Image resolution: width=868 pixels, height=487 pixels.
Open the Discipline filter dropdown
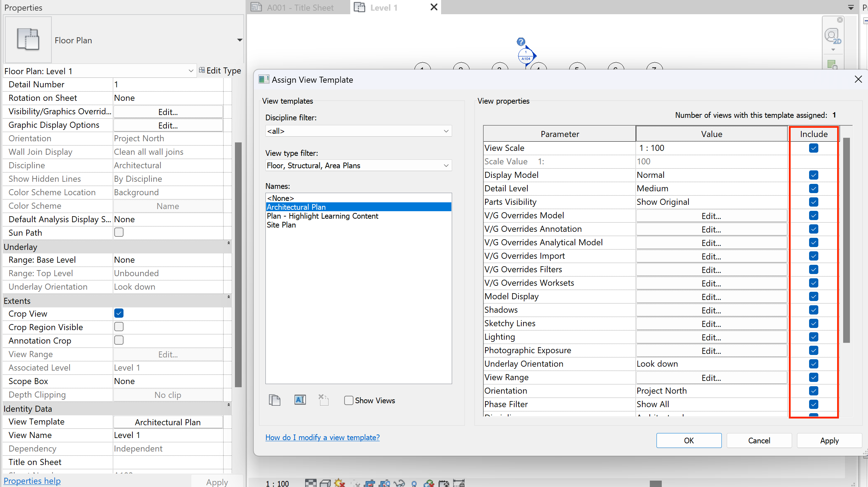[x=358, y=131]
